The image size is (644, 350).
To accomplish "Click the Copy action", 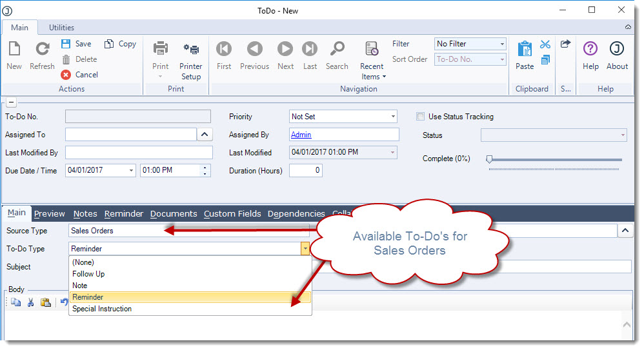I will [x=120, y=43].
